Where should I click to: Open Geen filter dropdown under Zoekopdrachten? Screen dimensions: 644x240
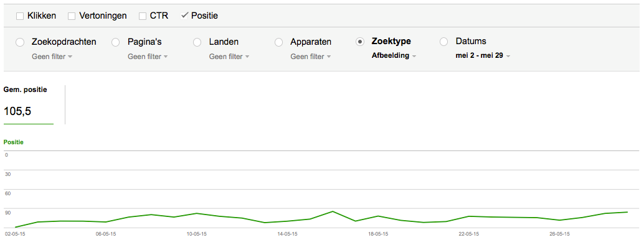(x=52, y=57)
